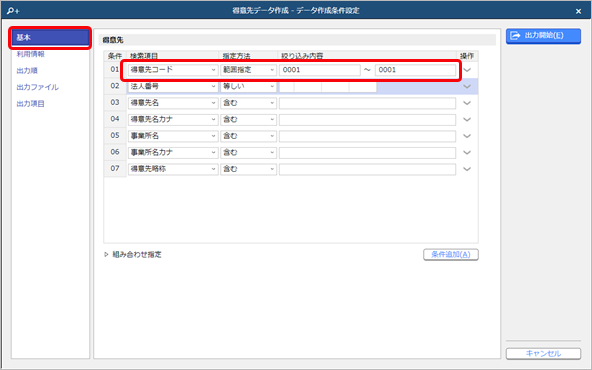Start export with 出力開始(E) button
Image resolution: width=592 pixels, height=370 pixels.
tap(543, 36)
